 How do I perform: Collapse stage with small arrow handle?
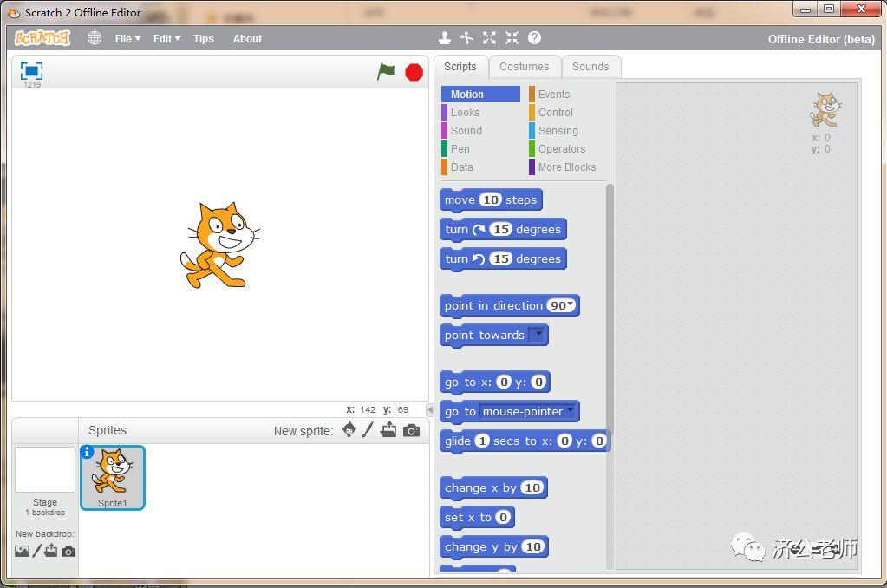430,409
